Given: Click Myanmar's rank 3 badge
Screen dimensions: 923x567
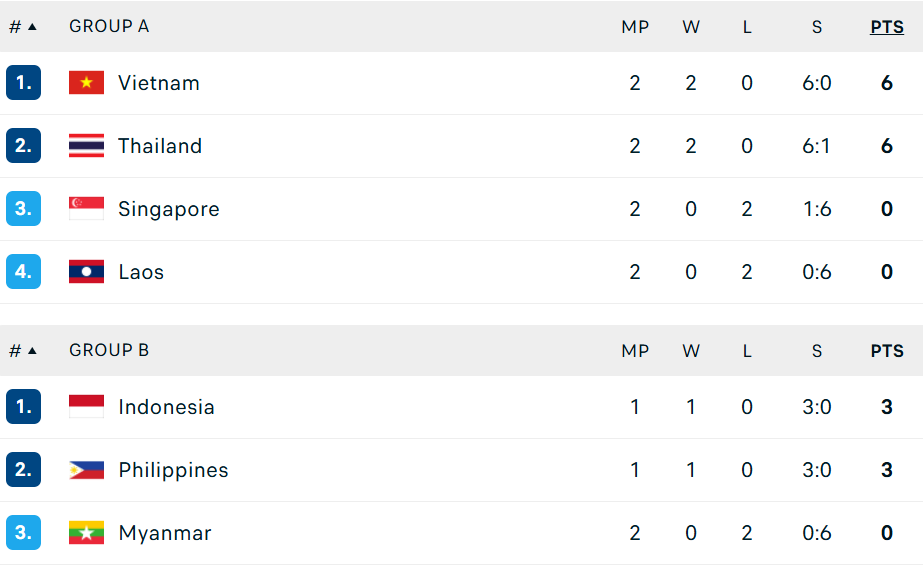Looking at the screenshot, I should [x=23, y=533].
